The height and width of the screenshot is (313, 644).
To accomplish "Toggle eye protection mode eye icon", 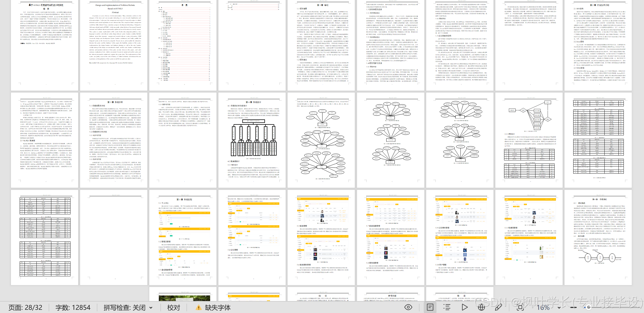I will 408,307.
